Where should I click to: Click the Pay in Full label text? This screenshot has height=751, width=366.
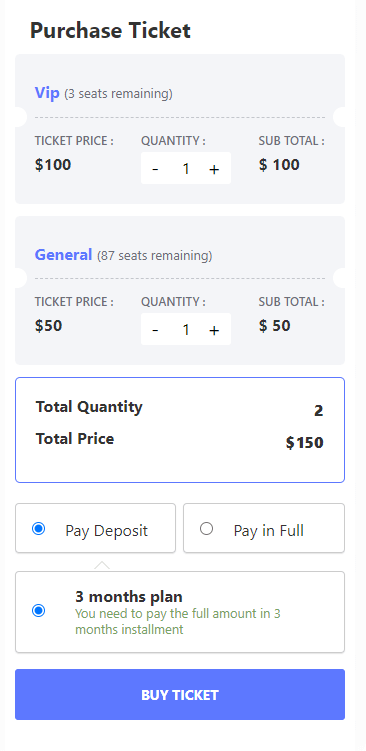(x=269, y=531)
